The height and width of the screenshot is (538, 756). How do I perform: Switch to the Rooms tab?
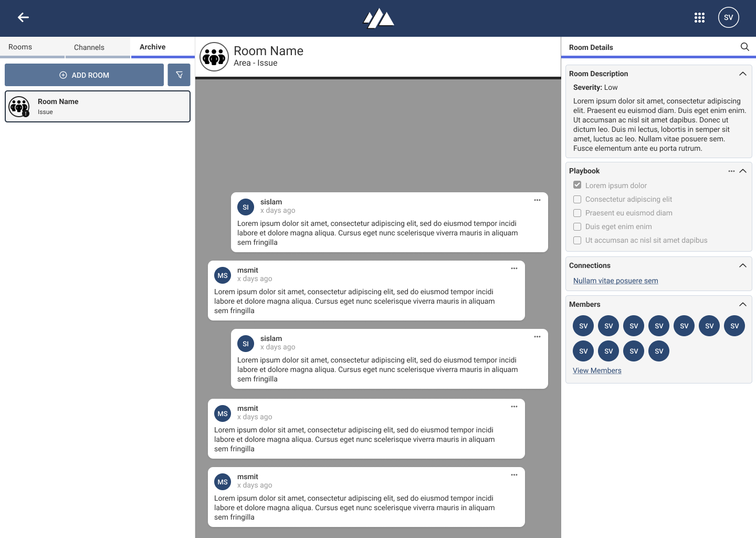click(32, 47)
